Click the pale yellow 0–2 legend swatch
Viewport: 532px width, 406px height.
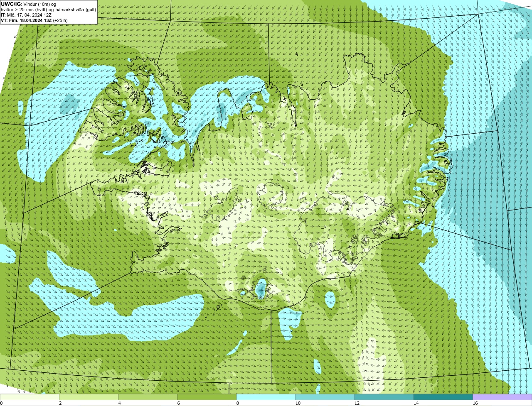[30, 397]
